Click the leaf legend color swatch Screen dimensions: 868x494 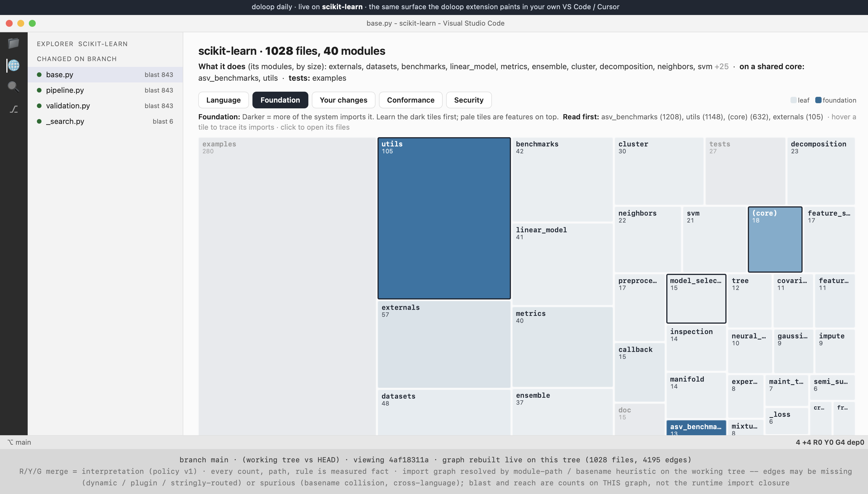793,100
